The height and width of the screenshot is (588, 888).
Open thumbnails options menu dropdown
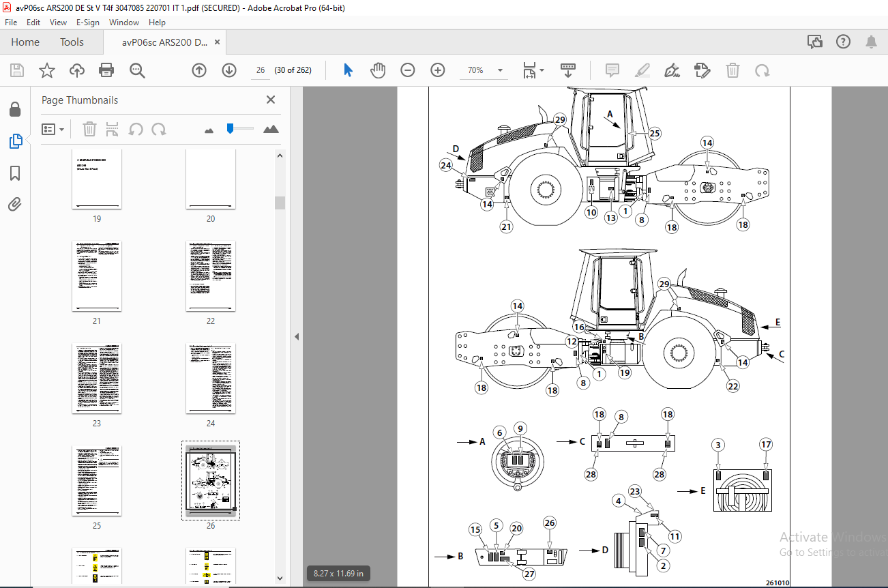[x=53, y=129]
